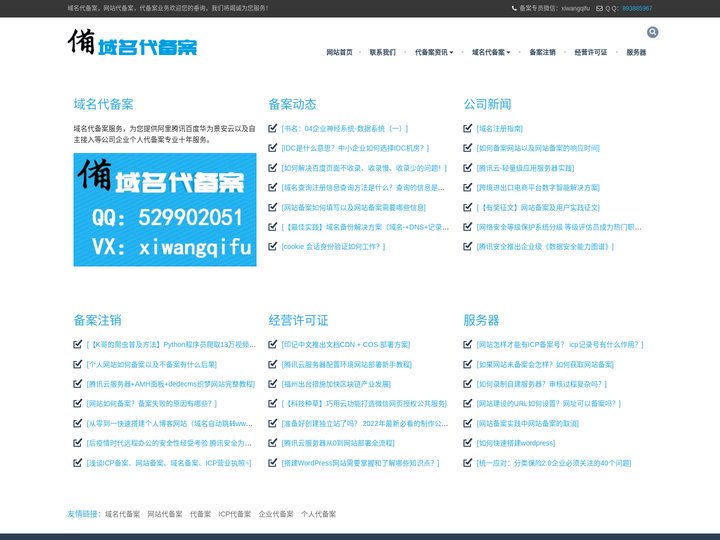Screen dimensions: 720x540
Task: Open the 备案动态 section heading
Action: tap(292, 104)
